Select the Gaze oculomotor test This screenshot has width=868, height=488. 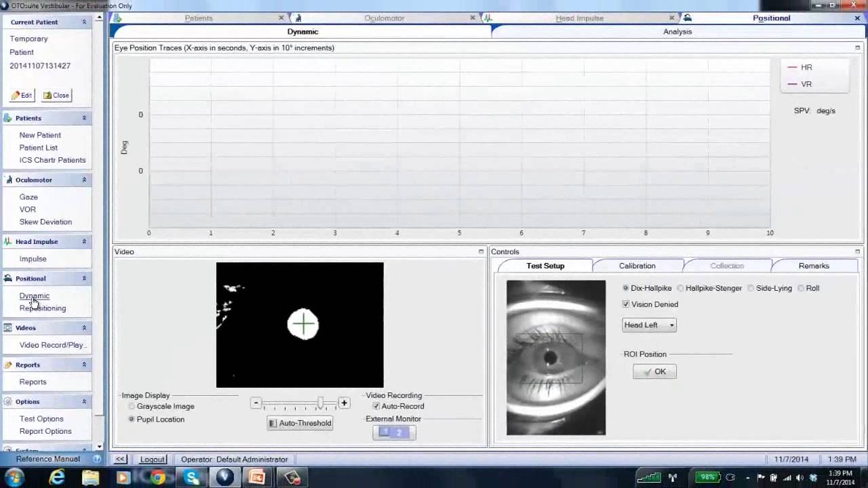(28, 197)
